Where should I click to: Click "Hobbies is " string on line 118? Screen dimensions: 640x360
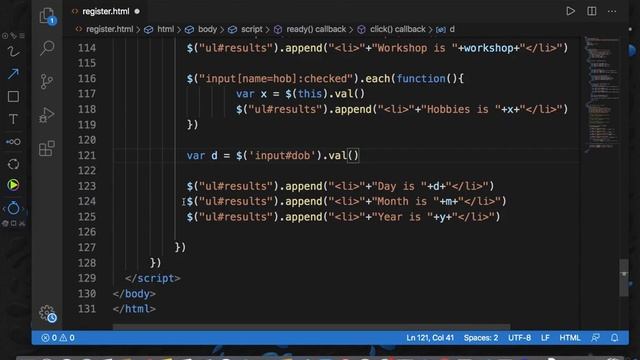pos(460,109)
